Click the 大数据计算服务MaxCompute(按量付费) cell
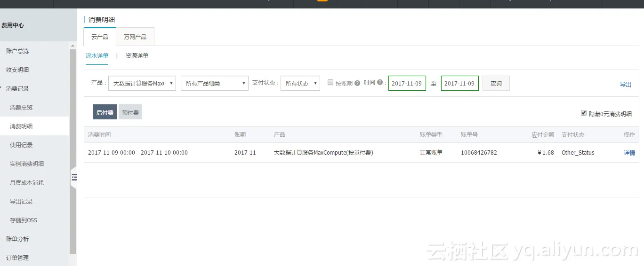Screen dimensions: 644x266 tap(323, 153)
